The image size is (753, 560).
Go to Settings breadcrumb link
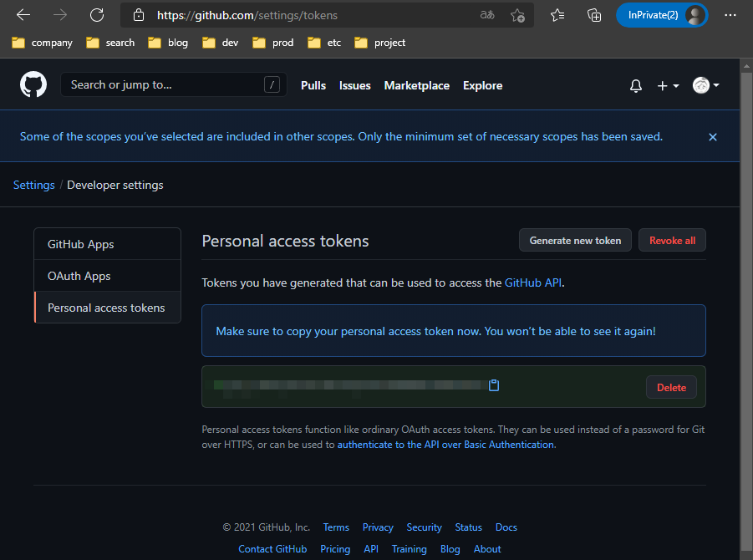(x=34, y=185)
